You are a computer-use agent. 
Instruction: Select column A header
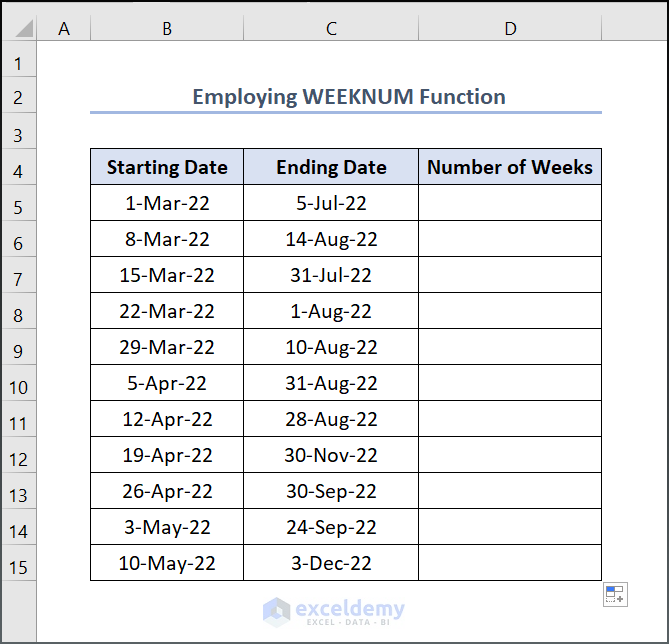(64, 29)
